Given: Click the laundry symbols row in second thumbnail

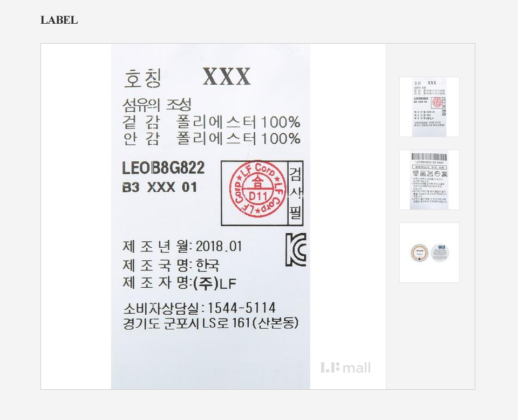Looking at the screenshot, I should [430, 173].
